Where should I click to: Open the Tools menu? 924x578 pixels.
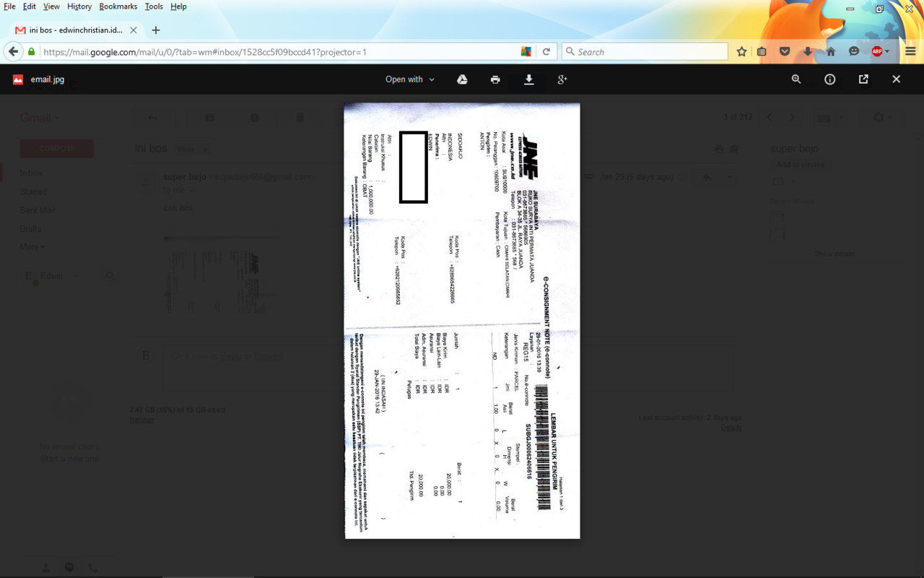point(154,7)
